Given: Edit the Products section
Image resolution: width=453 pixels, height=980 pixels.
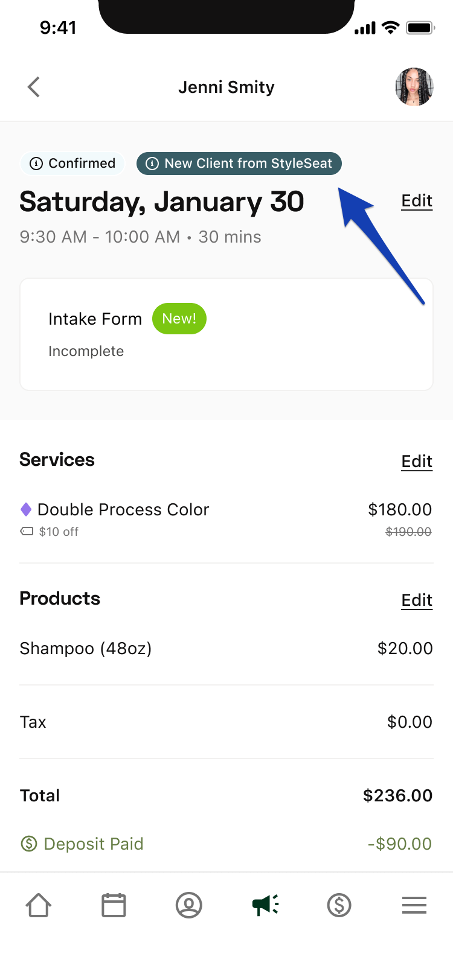Looking at the screenshot, I should click(x=417, y=600).
